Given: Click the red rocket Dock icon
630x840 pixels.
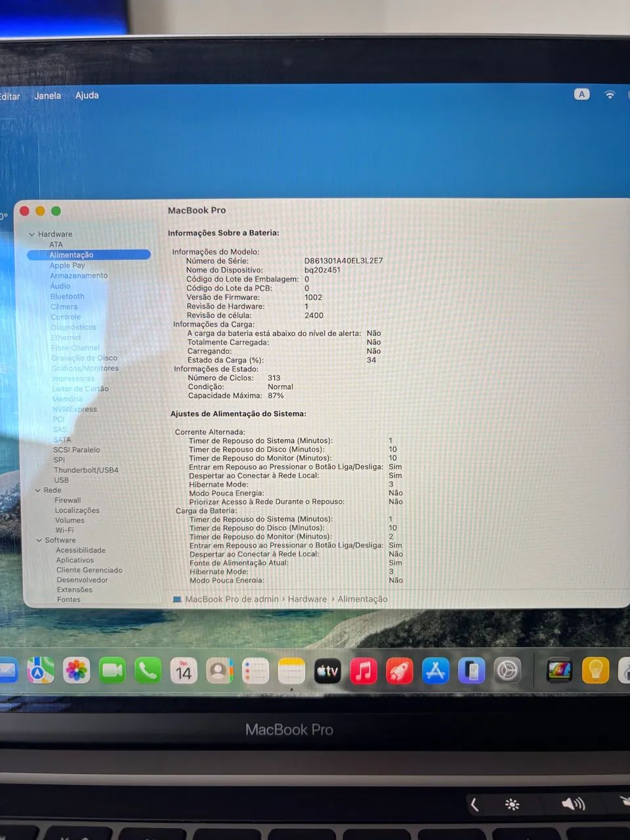Looking at the screenshot, I should tap(400, 671).
